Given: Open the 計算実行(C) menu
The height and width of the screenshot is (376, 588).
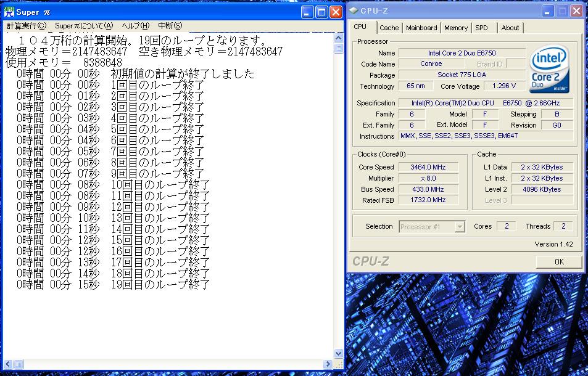Looking at the screenshot, I should (27, 25).
